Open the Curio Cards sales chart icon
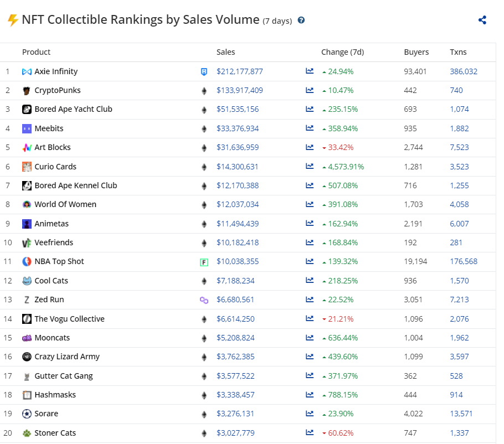Viewport: 504px width, 444px height. [x=310, y=167]
